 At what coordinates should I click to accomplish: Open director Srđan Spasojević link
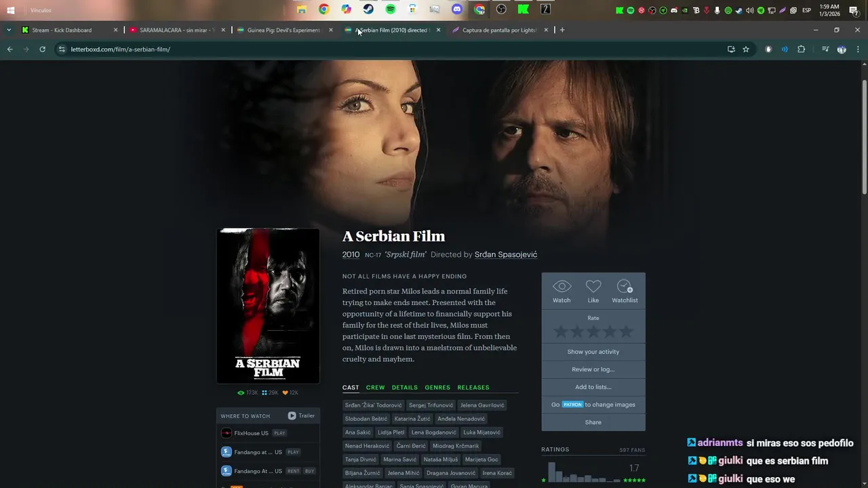pyautogui.click(x=506, y=255)
